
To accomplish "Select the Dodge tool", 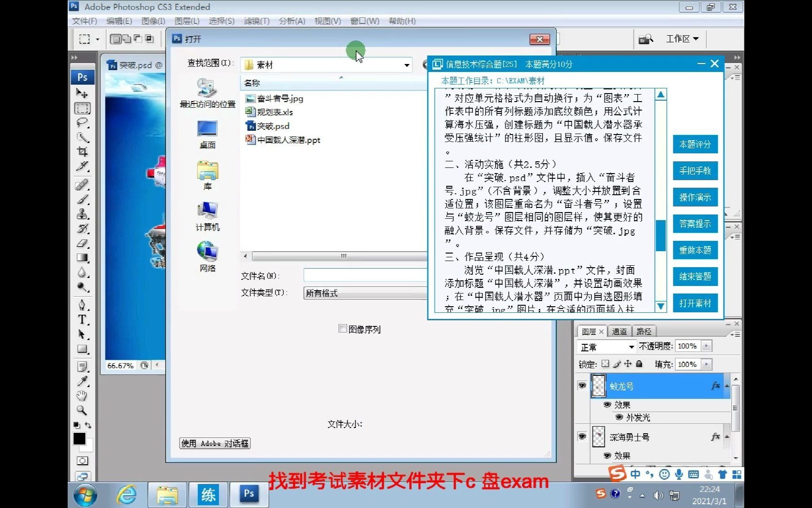I will [x=82, y=287].
